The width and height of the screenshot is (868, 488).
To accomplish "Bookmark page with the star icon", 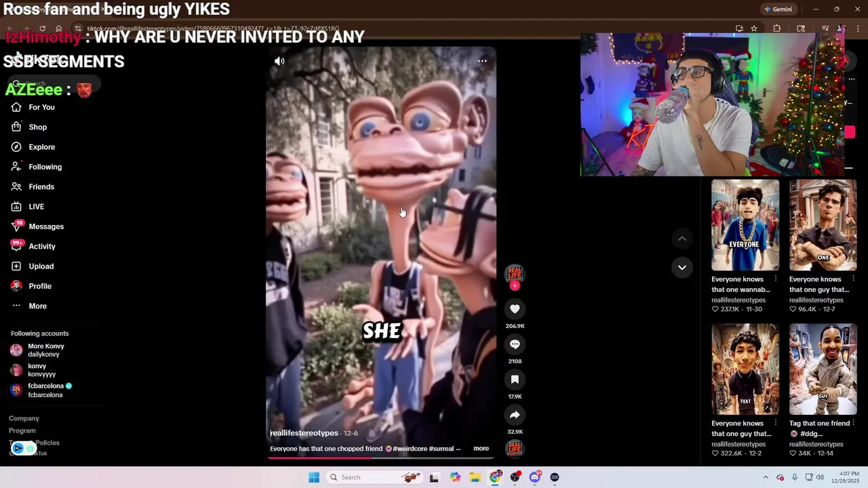I will click(x=754, y=28).
